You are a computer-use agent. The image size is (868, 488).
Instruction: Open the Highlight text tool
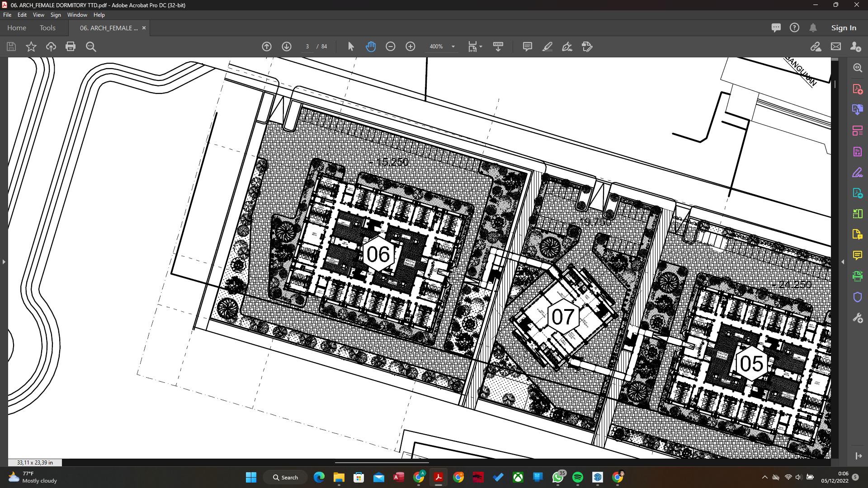(x=547, y=47)
